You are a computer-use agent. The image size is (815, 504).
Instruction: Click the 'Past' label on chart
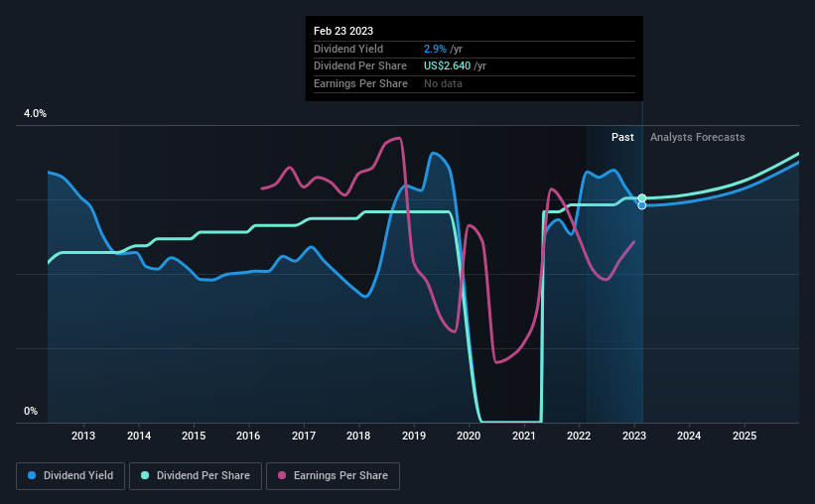coord(622,137)
